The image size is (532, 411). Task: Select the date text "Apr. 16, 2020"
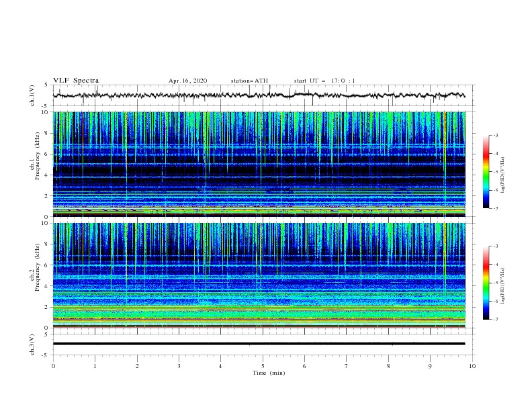pyautogui.click(x=187, y=81)
